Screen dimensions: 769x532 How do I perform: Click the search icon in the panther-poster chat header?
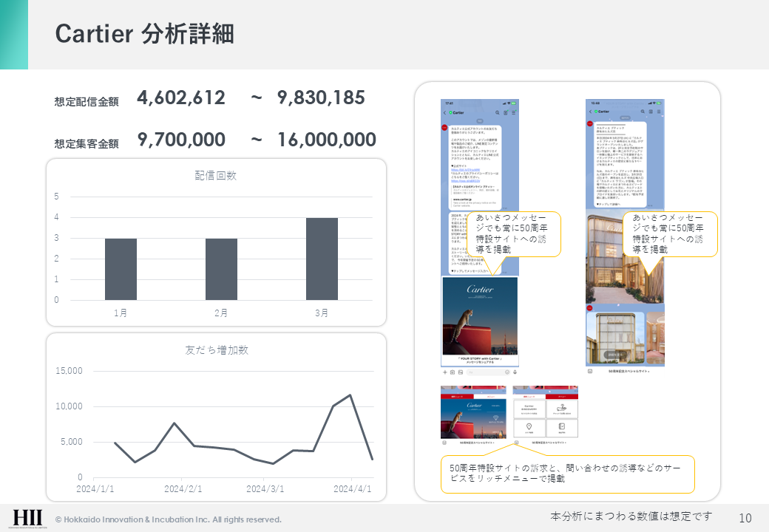498,112
